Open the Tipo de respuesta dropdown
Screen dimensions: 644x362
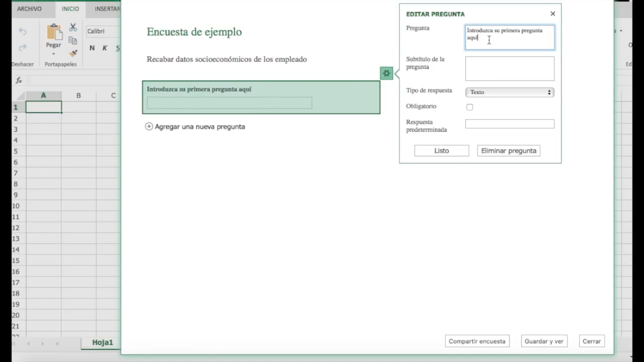click(510, 92)
